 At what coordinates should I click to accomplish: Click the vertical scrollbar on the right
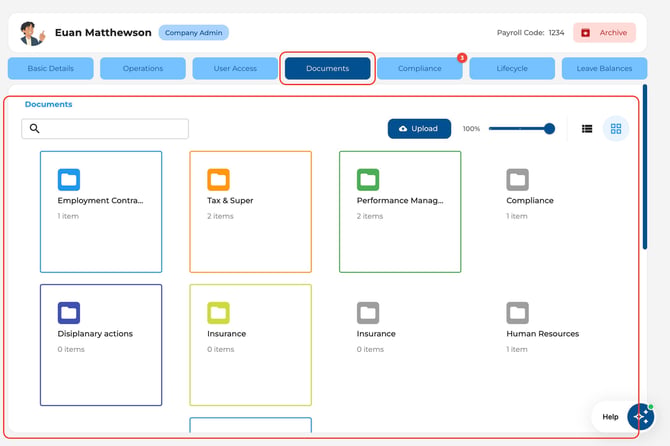click(645, 167)
